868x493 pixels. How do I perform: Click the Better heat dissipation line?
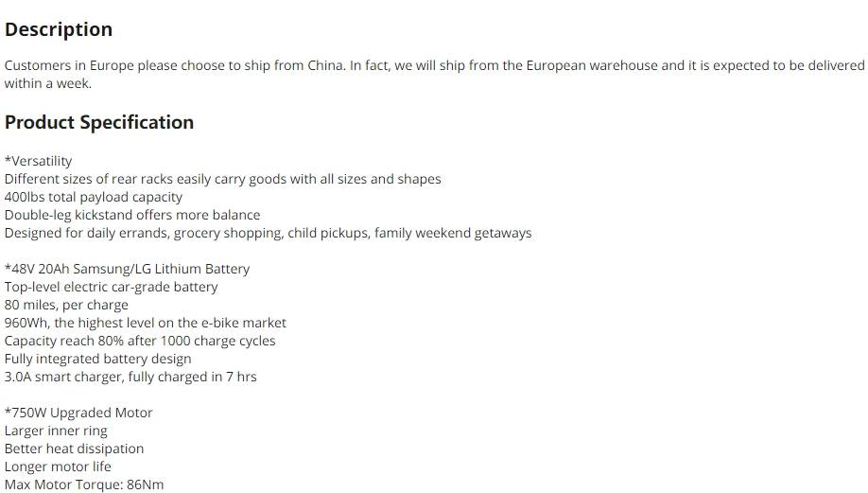pyautogui.click(x=74, y=449)
